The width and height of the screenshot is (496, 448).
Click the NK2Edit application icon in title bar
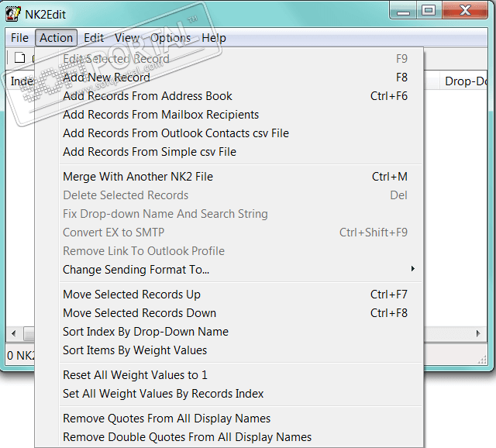(x=13, y=14)
